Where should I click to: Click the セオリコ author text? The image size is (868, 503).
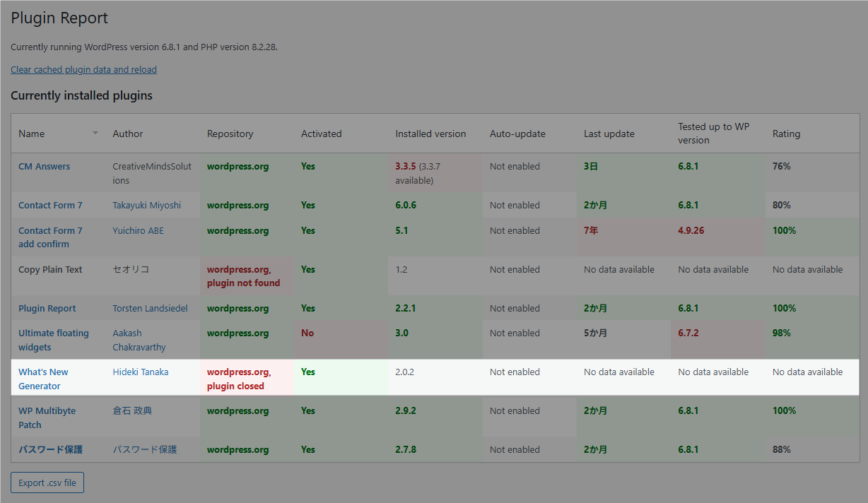pos(131,270)
